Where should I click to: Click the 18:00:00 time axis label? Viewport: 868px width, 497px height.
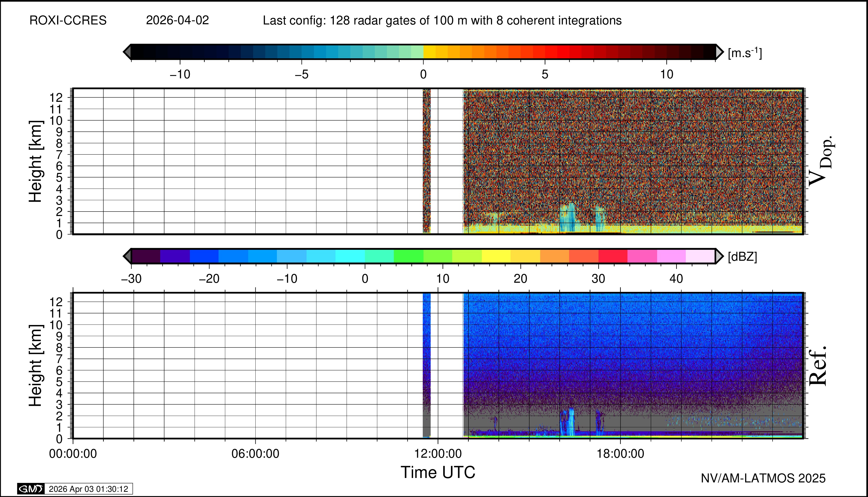(620, 454)
